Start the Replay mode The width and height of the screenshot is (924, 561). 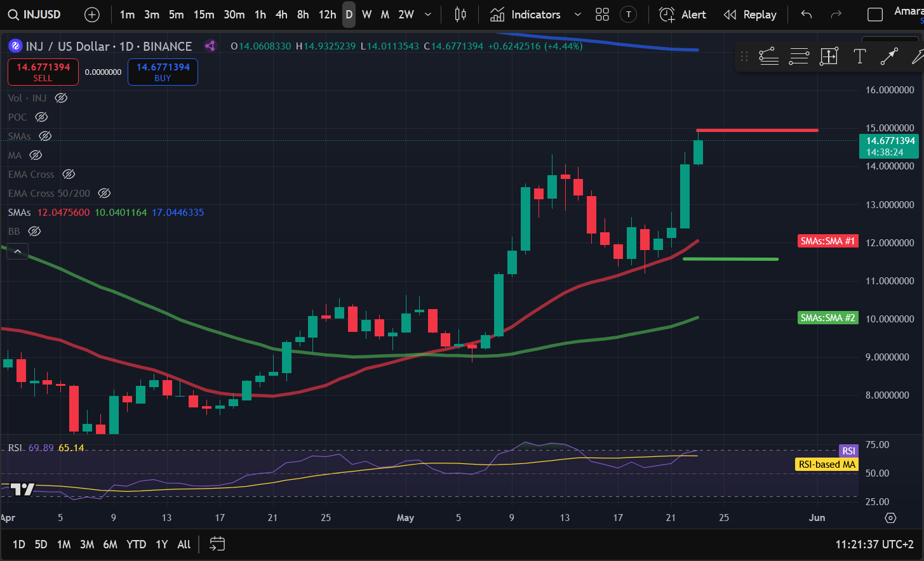750,15
